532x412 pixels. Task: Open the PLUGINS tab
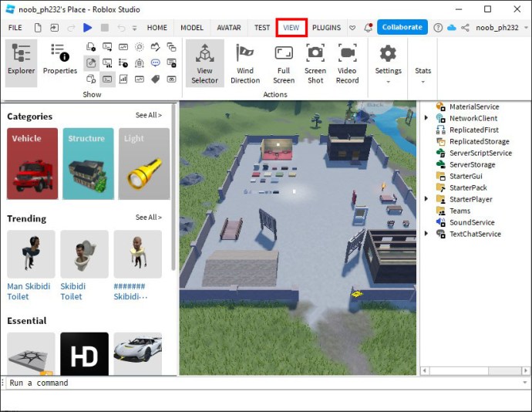(326, 28)
